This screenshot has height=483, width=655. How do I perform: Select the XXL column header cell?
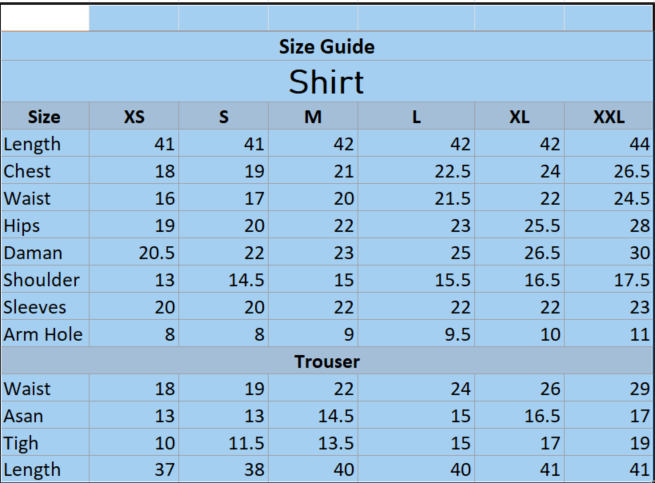click(609, 116)
